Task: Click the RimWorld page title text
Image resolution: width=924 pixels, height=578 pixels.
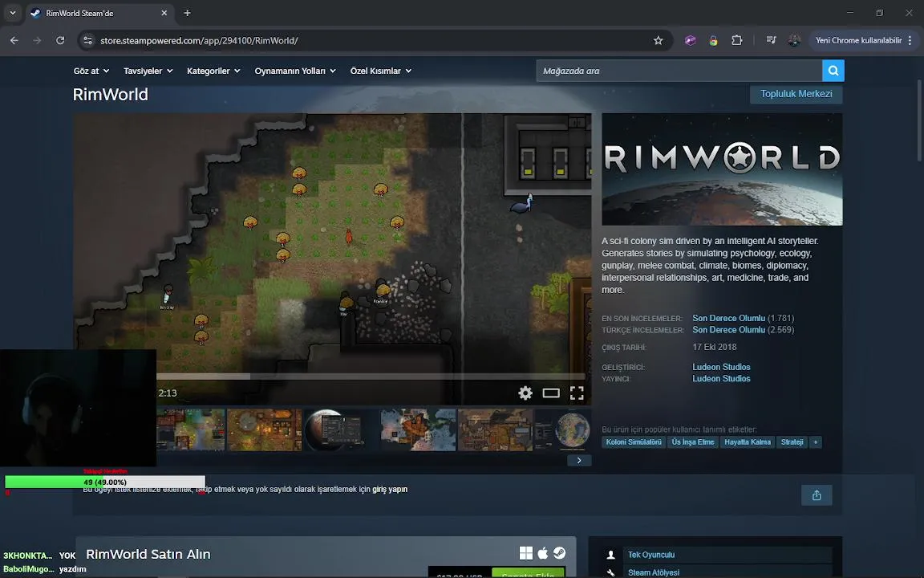Action: [110, 95]
